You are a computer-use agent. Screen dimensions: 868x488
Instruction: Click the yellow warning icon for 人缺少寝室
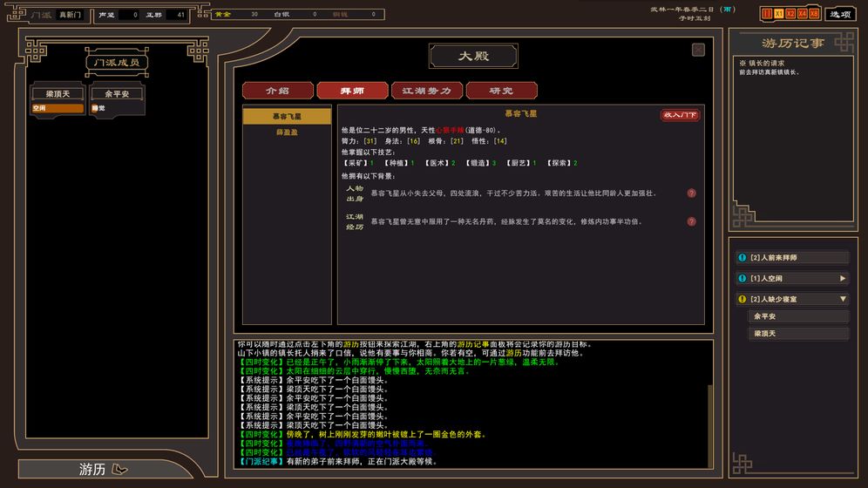(x=742, y=299)
